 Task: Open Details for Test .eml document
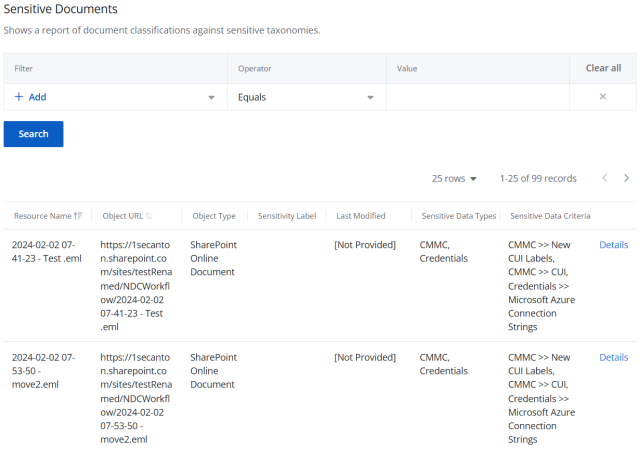(x=613, y=245)
